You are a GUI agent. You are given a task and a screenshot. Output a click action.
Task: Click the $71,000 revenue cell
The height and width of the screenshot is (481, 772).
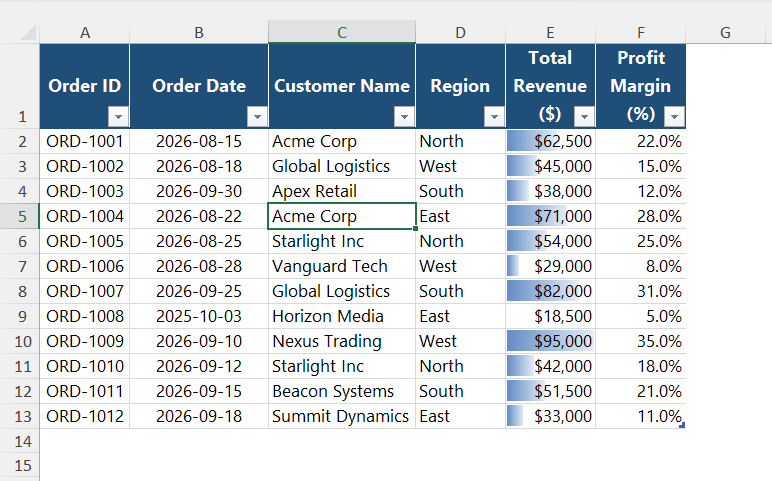point(550,216)
